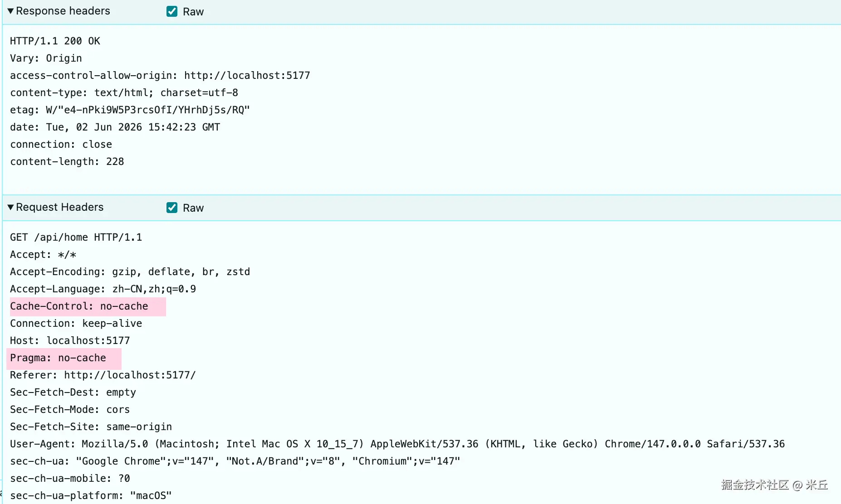This screenshot has width=841, height=504.
Task: Click the Host: localhost:5177 line
Action: click(70, 341)
